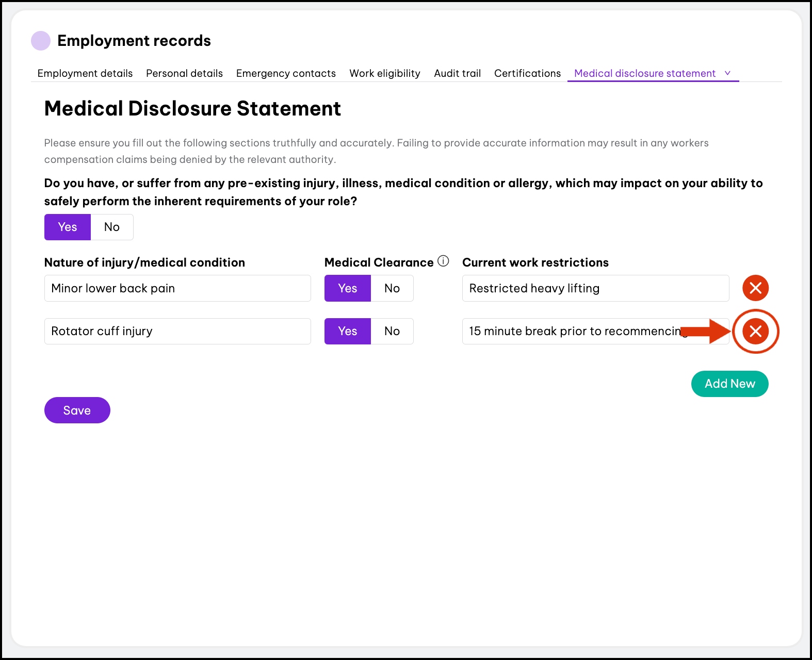Image resolution: width=812 pixels, height=660 pixels.
Task: Switch to the Personal details tab
Action: coord(184,73)
